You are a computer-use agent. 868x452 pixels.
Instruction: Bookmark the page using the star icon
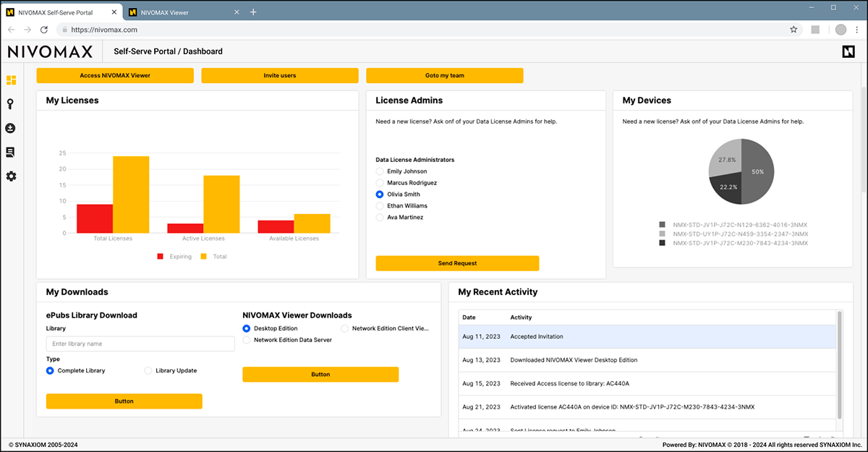point(793,30)
